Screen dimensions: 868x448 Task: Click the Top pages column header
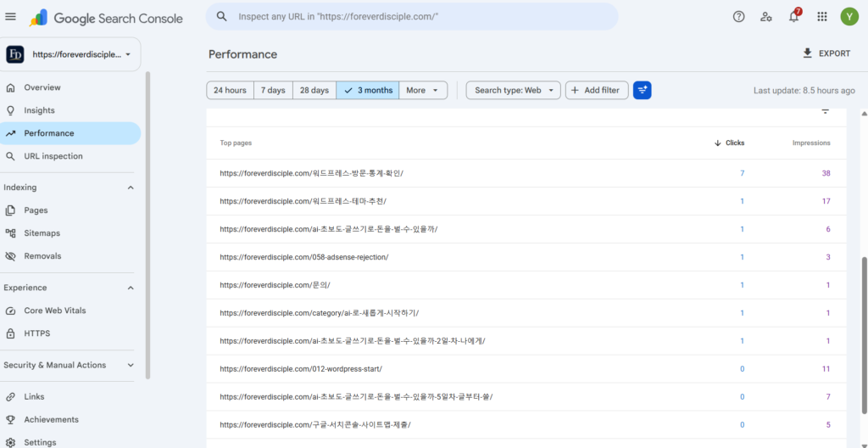[x=236, y=143]
